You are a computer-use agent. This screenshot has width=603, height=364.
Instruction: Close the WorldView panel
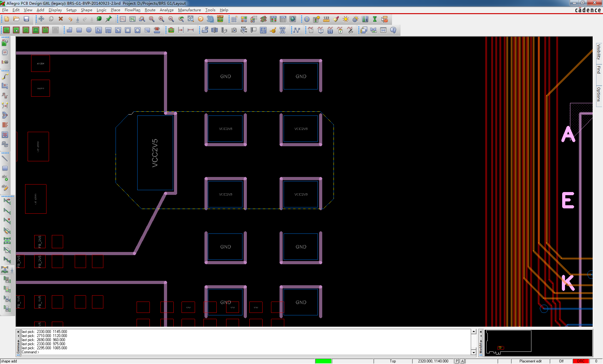(x=481, y=332)
